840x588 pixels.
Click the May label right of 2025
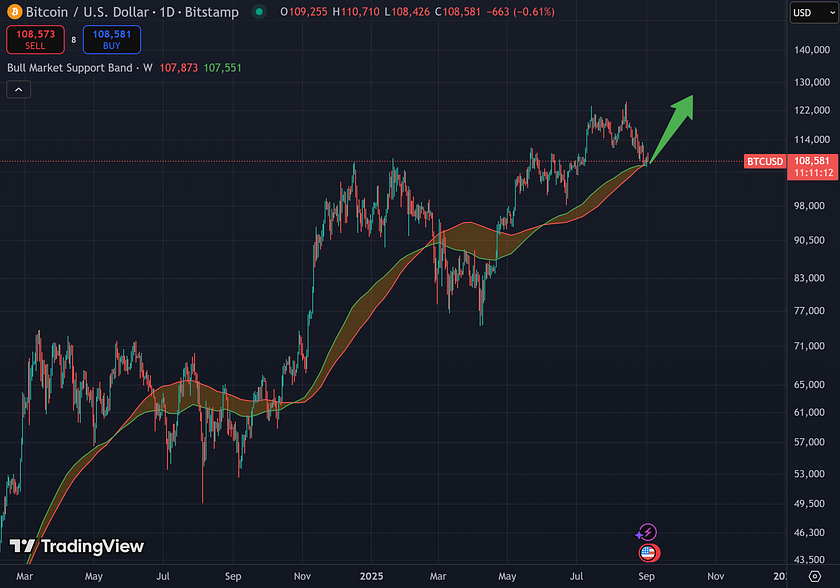pos(507,576)
